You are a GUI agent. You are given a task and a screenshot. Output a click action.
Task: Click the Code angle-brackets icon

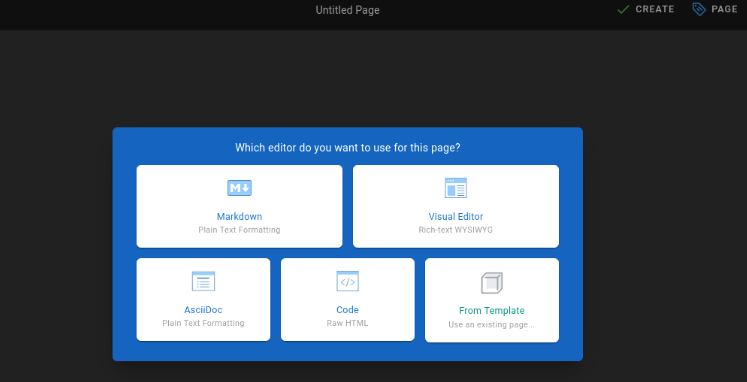pos(347,281)
